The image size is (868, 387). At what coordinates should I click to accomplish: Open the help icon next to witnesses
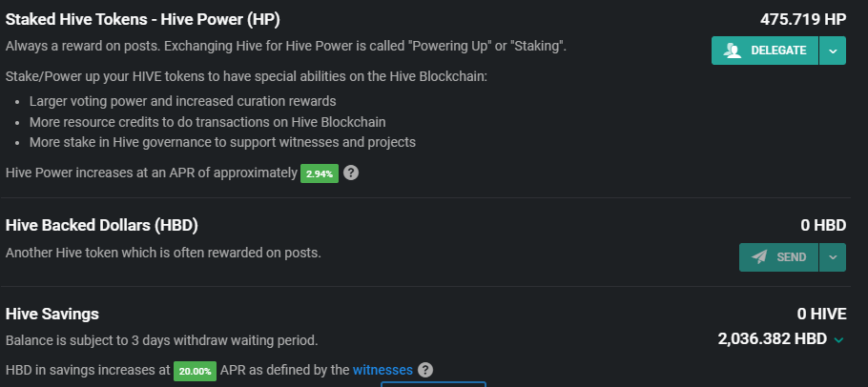(425, 370)
